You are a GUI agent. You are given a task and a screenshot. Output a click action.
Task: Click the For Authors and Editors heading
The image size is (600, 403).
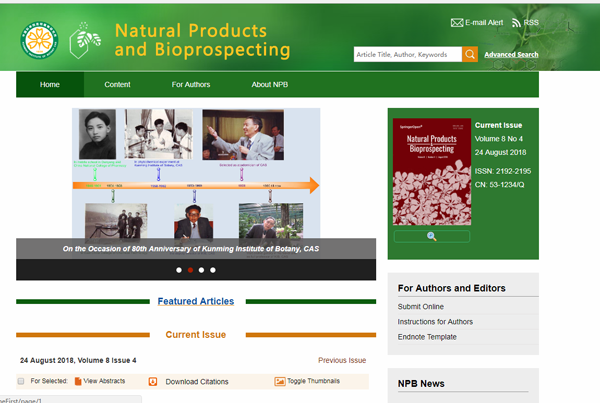click(452, 288)
